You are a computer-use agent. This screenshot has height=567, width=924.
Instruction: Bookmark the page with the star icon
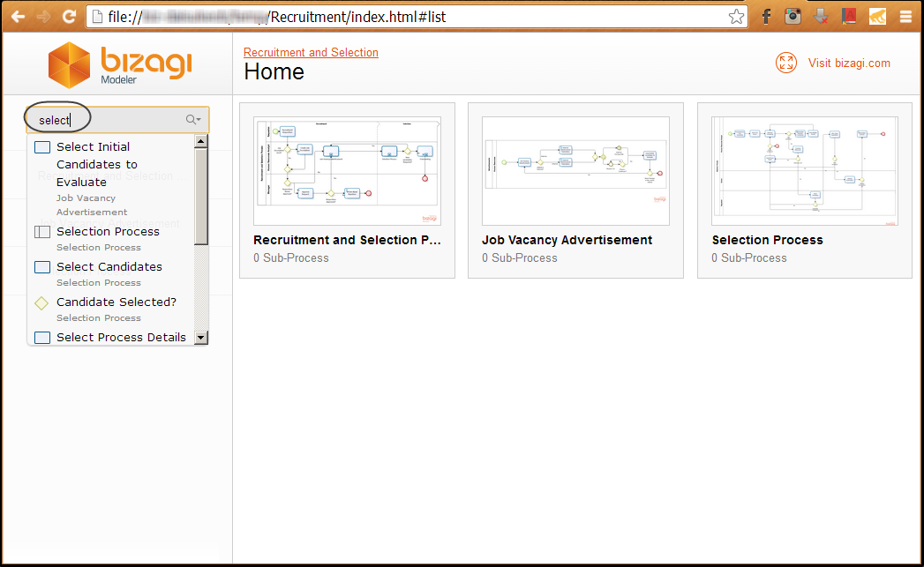coord(736,17)
